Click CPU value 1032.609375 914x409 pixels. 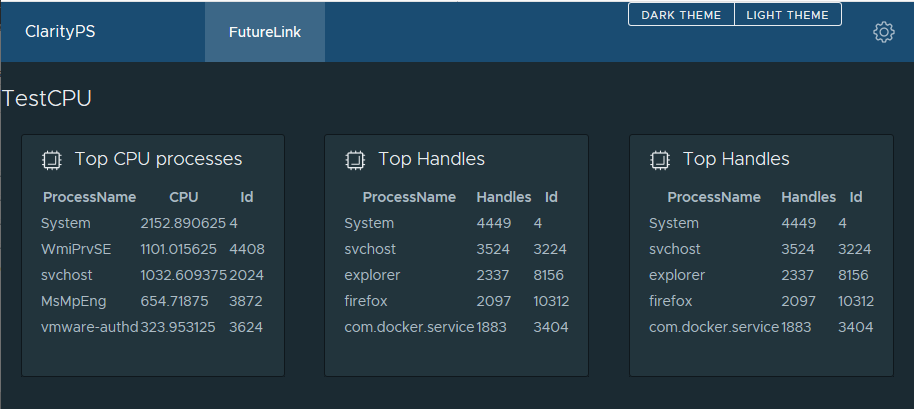(184, 275)
